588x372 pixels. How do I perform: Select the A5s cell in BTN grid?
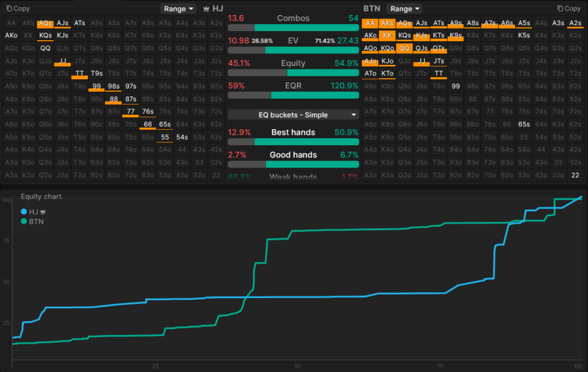tap(524, 23)
